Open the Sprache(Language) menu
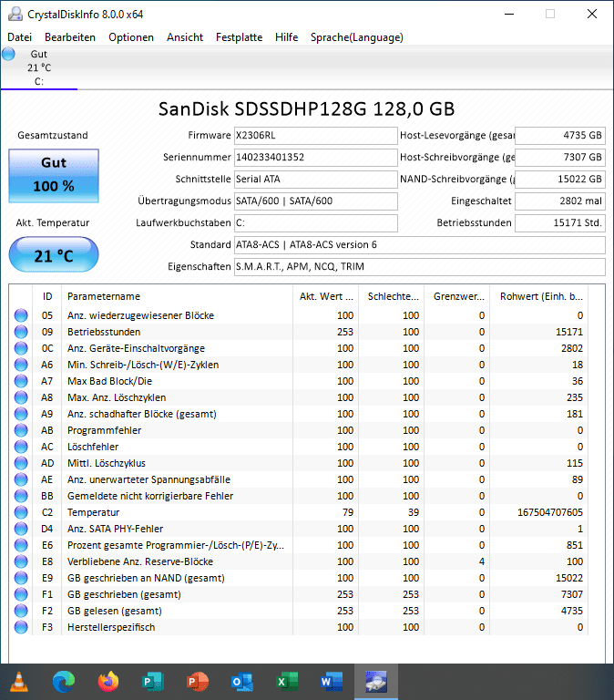Image resolution: width=614 pixels, height=700 pixels. [357, 37]
